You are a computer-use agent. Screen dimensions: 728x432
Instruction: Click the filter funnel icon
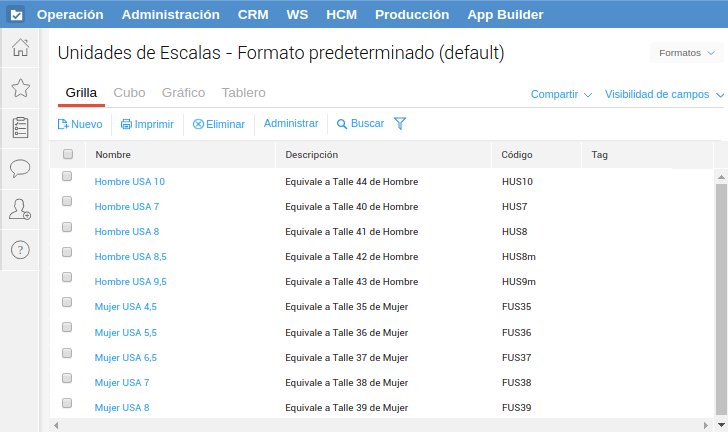tap(400, 124)
